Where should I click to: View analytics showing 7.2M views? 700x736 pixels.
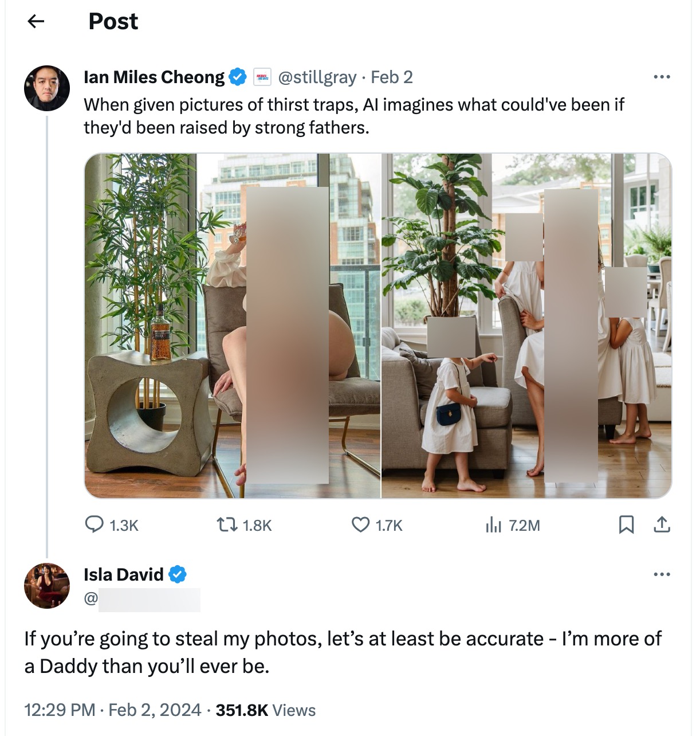(x=493, y=524)
